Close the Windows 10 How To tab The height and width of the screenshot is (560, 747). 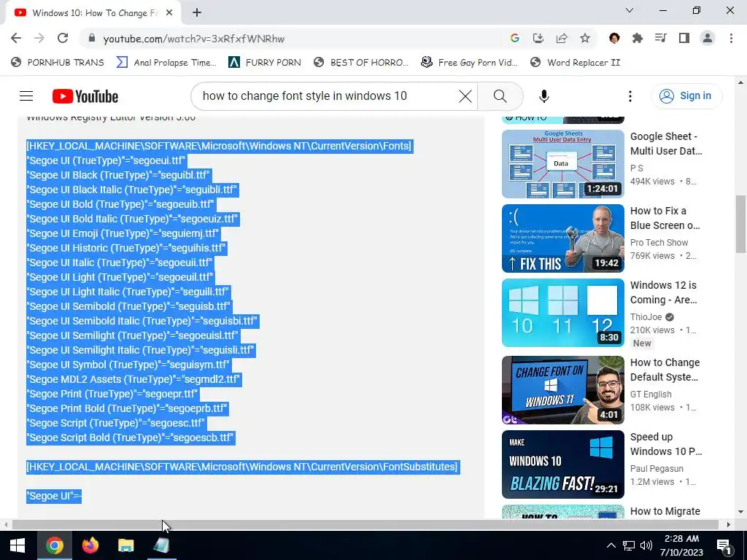pyautogui.click(x=169, y=13)
